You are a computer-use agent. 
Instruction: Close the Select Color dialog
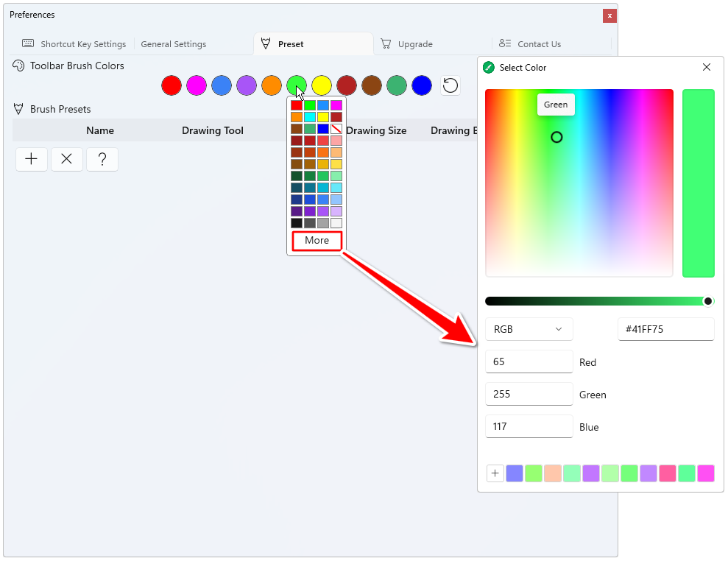click(x=706, y=67)
